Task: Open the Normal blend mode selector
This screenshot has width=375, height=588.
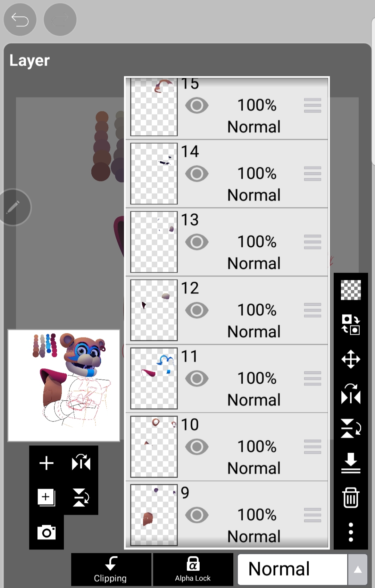Action: point(292,570)
